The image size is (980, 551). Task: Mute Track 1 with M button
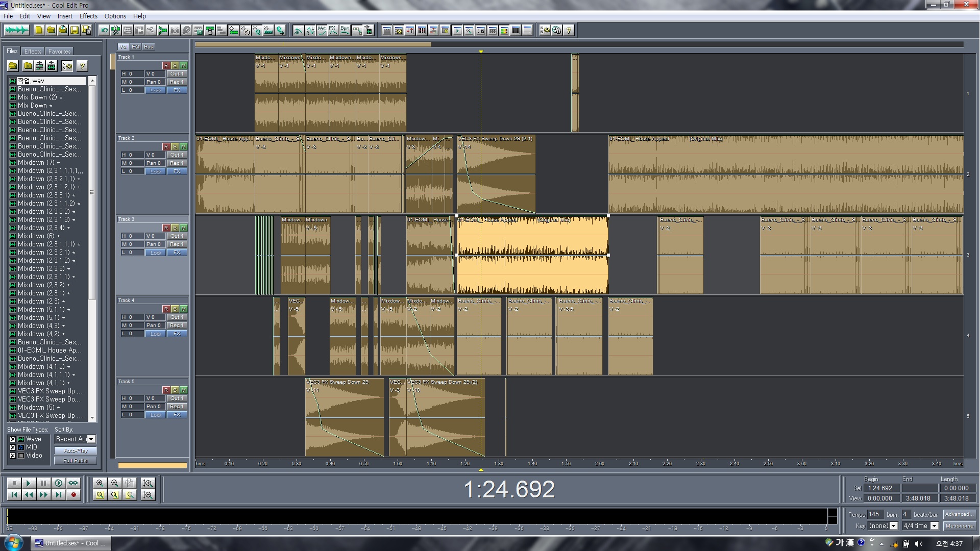coord(183,65)
